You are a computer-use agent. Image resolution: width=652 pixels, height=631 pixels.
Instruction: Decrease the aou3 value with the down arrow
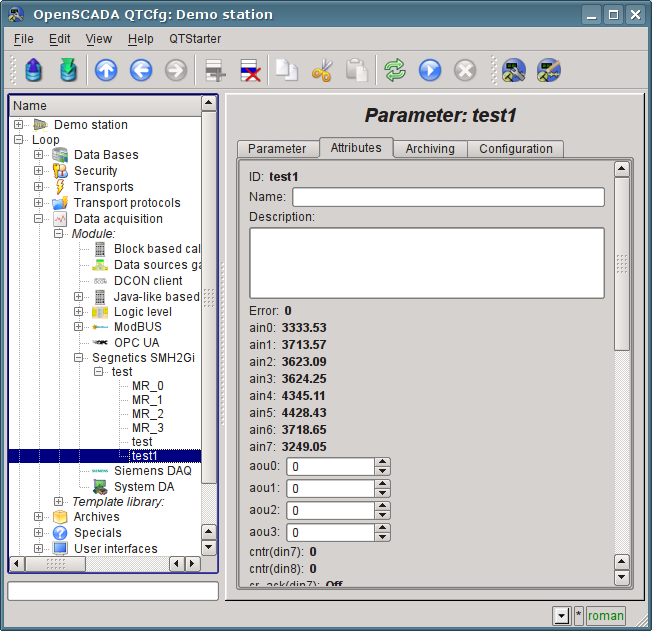[x=382, y=538]
